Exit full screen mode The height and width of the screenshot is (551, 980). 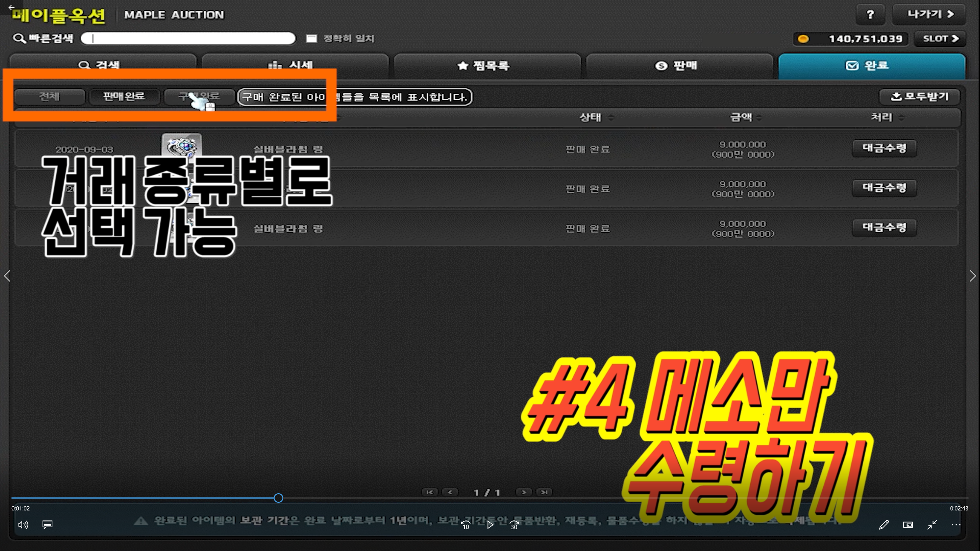(x=932, y=525)
